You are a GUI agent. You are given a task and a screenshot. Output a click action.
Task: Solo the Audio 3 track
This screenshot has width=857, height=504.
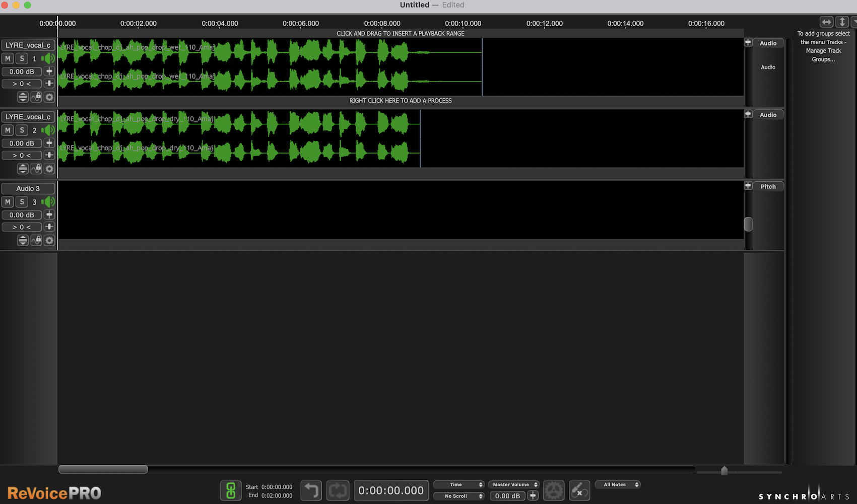click(22, 202)
